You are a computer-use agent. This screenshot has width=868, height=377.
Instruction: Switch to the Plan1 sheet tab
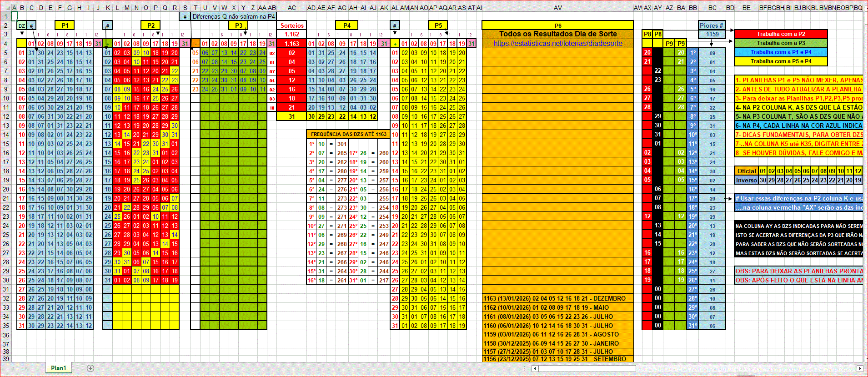coord(58,368)
